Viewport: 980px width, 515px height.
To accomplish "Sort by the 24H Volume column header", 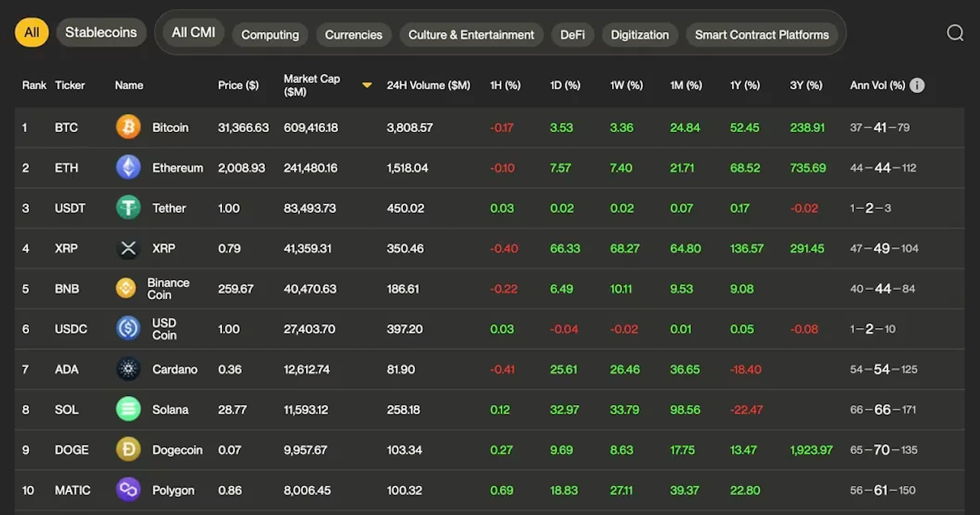I will tap(428, 85).
